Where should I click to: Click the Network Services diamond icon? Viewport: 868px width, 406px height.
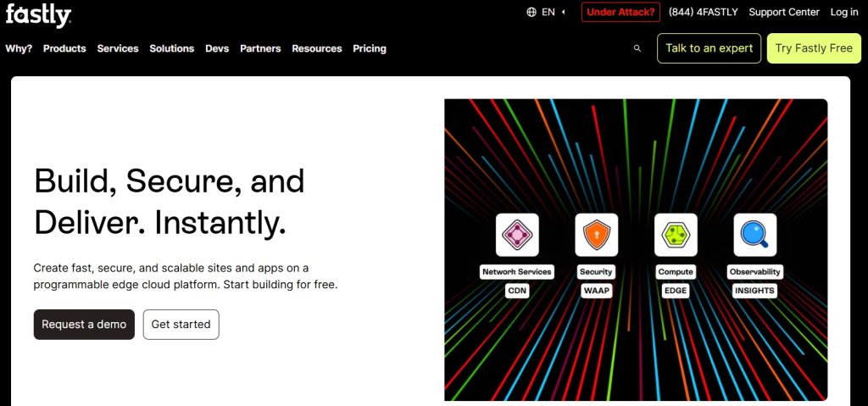tap(517, 235)
